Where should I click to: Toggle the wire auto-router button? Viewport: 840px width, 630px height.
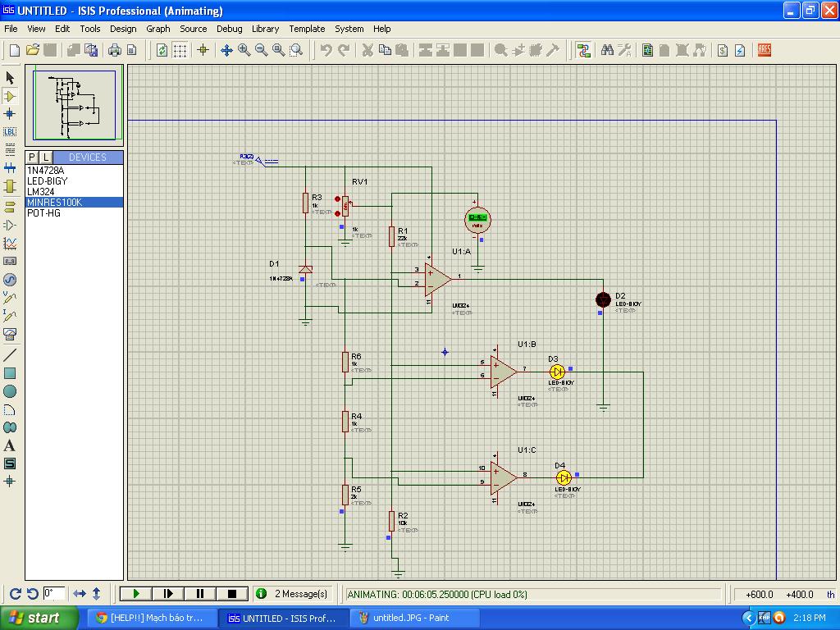[583, 50]
